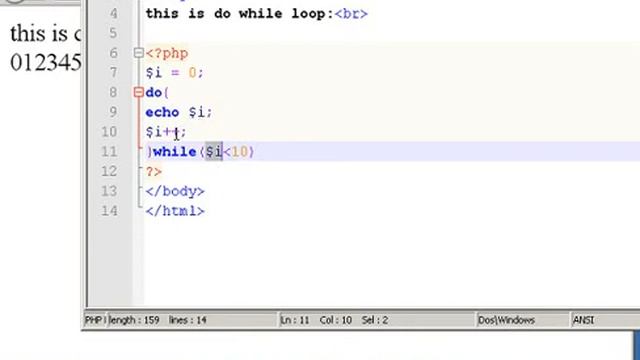Click the <br> tag on line 4
The width and height of the screenshot is (640, 360).
pos(351,14)
